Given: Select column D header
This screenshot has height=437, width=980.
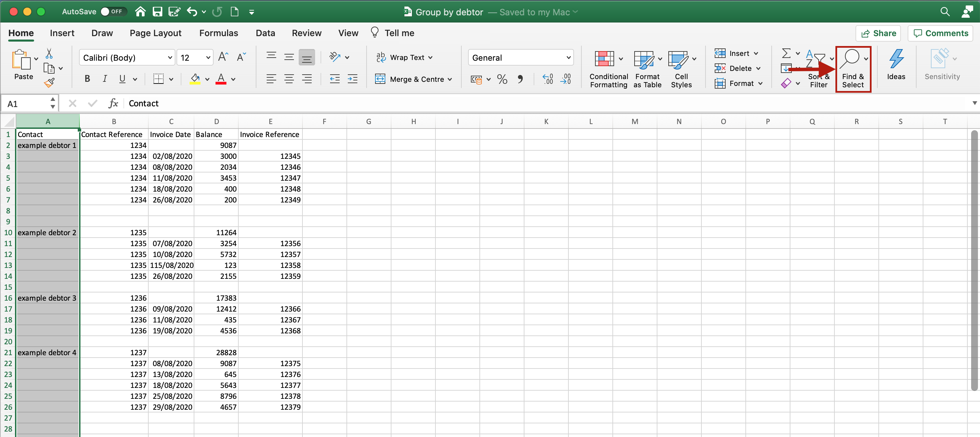Looking at the screenshot, I should pyautogui.click(x=216, y=121).
